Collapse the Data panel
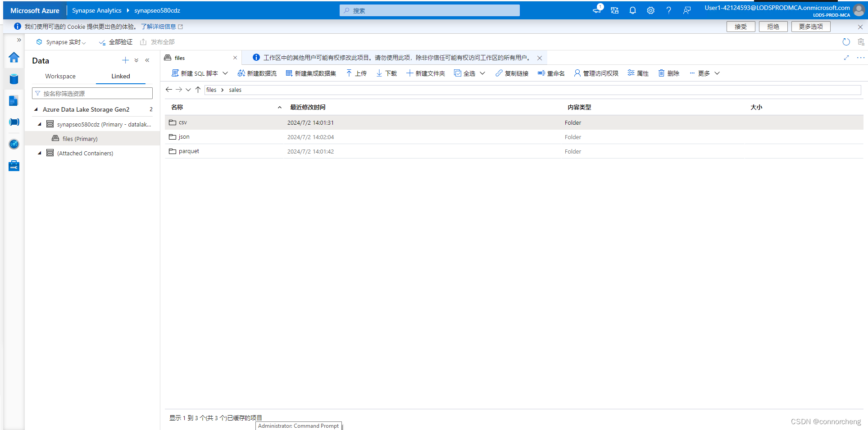This screenshot has width=868, height=430. [x=147, y=60]
